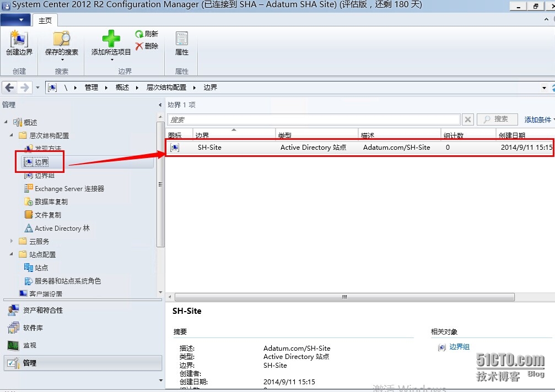
Task: Switch to the 主页 ribbon tab
Action: coord(45,20)
